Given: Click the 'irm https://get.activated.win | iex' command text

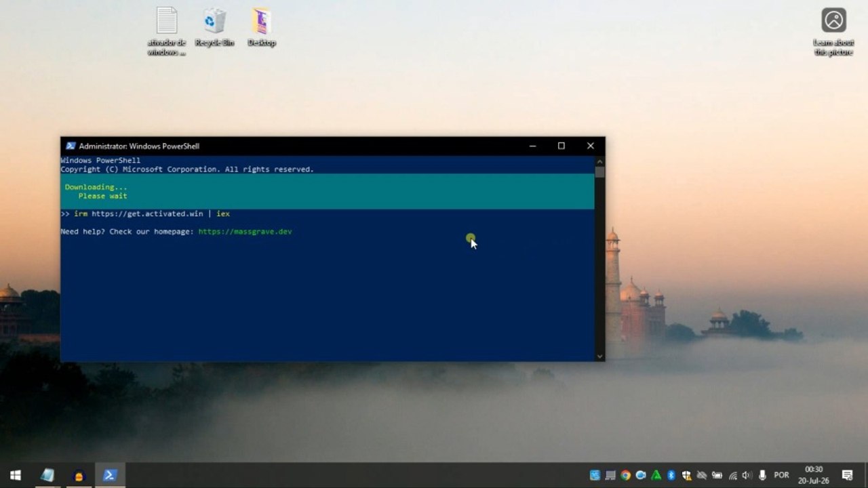Looking at the screenshot, I should click(x=152, y=213).
